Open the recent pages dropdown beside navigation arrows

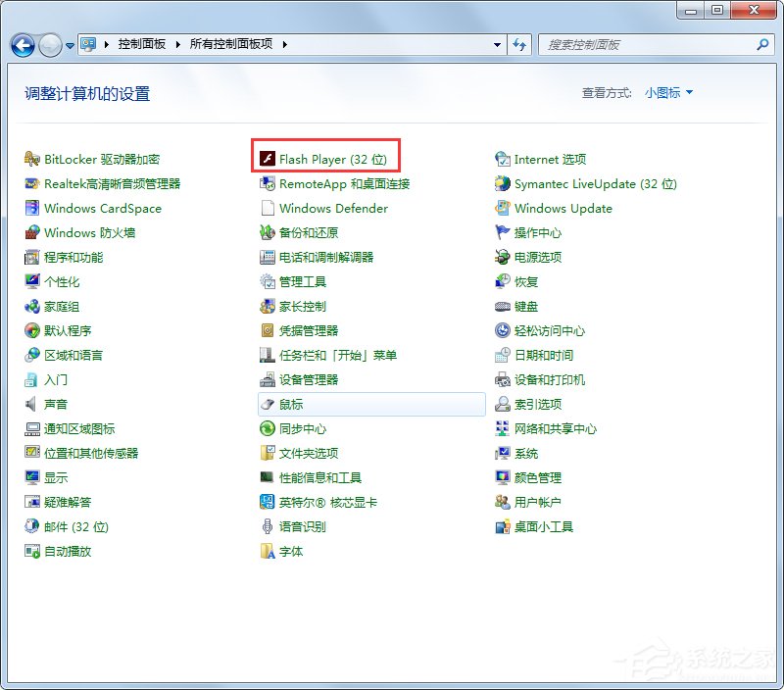(x=69, y=44)
